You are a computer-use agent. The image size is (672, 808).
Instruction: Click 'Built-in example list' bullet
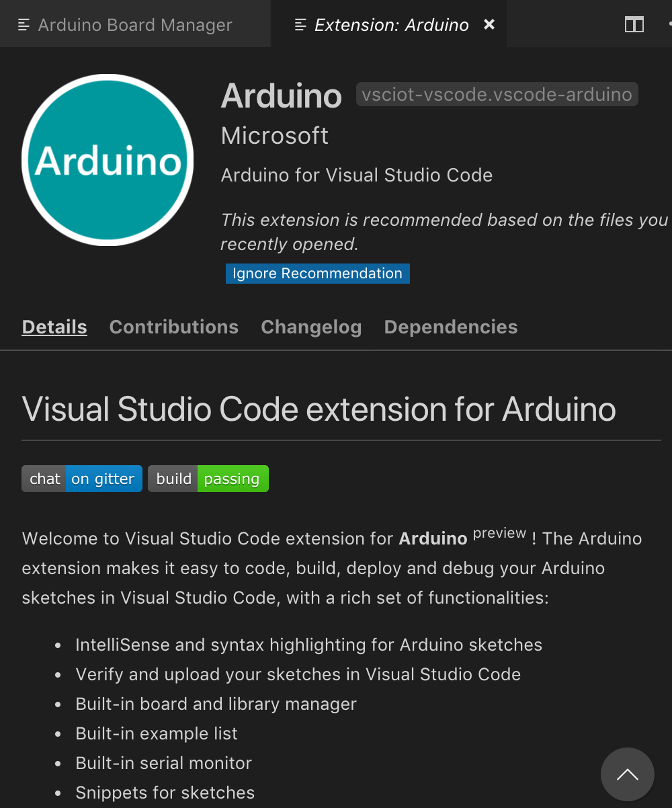click(157, 734)
